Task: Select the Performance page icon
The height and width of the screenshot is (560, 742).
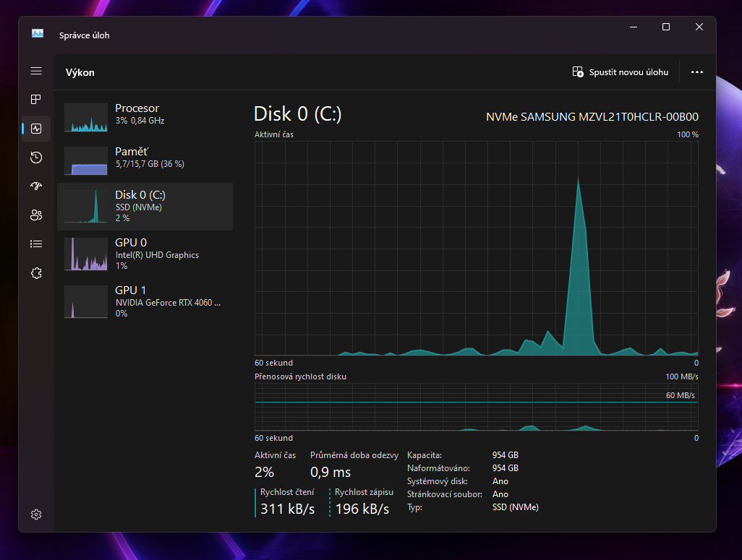Action: pos(36,129)
